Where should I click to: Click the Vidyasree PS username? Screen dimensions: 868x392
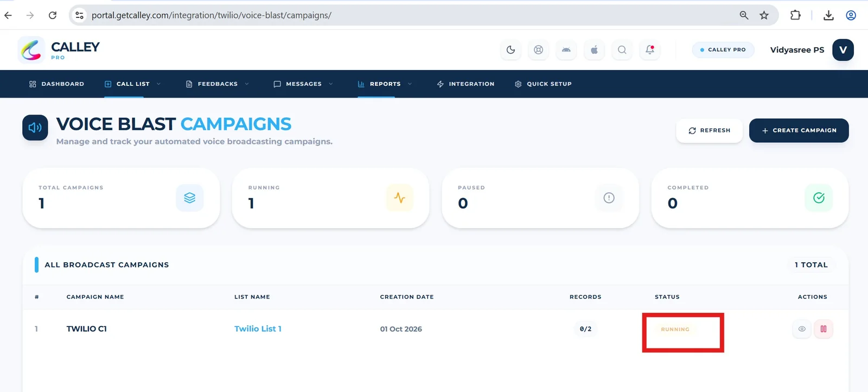tap(797, 50)
